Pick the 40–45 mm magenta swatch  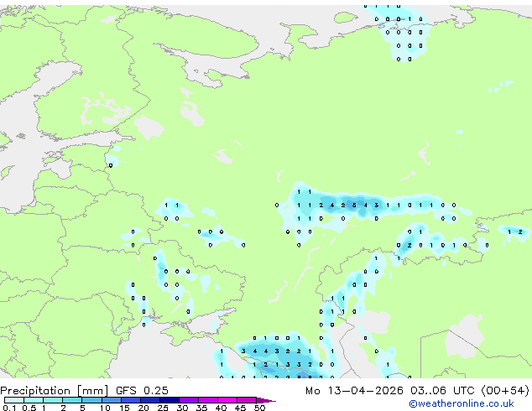pyautogui.click(x=227, y=400)
